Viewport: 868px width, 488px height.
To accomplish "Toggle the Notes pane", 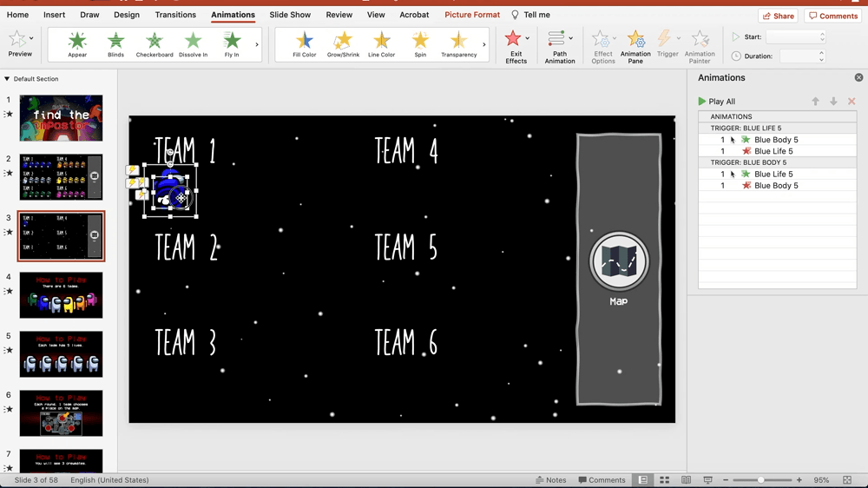I will tap(551, 480).
